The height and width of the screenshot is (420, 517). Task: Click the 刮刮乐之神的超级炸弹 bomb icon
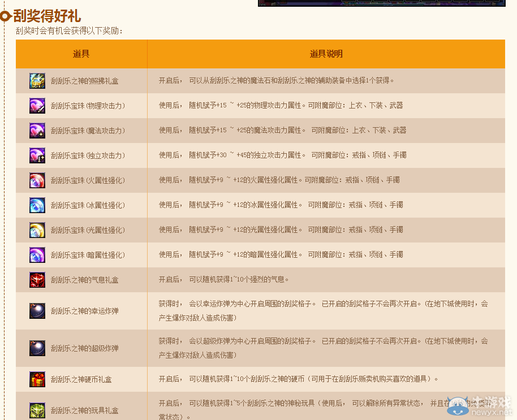tap(37, 349)
